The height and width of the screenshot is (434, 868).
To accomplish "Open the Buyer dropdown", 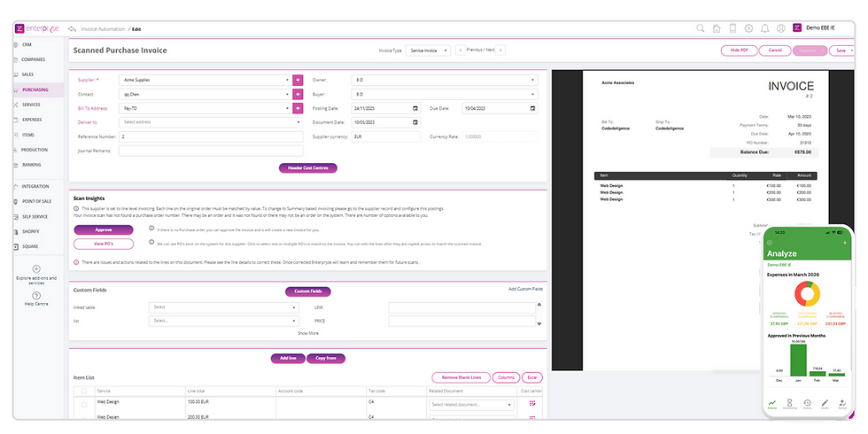I will pos(445,94).
